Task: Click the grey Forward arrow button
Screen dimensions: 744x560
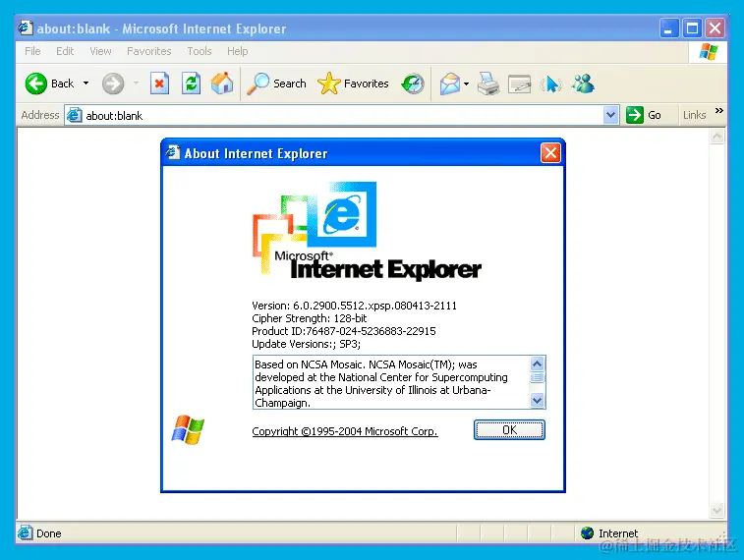Action: (x=113, y=84)
